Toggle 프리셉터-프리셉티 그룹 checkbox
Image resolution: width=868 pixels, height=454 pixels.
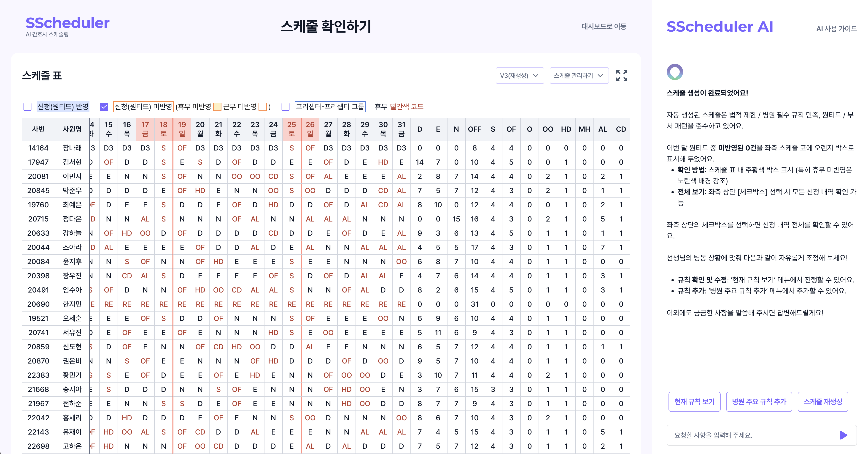pyautogui.click(x=285, y=107)
